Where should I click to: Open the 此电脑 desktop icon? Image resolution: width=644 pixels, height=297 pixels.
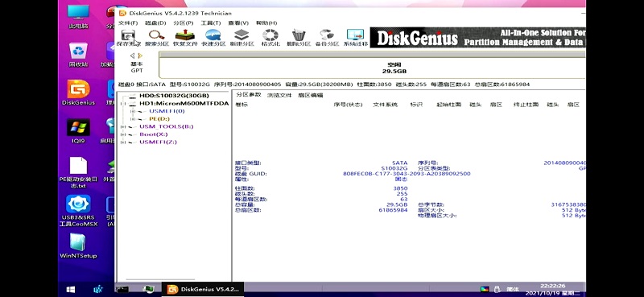(x=78, y=17)
